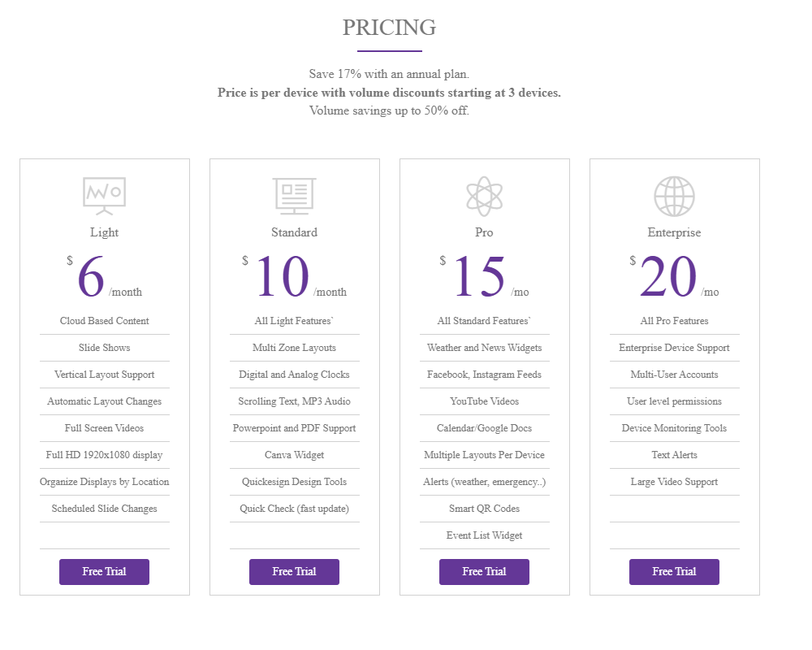Click the Pro plan atom icon
This screenshot has width=812, height=650.
485,196
